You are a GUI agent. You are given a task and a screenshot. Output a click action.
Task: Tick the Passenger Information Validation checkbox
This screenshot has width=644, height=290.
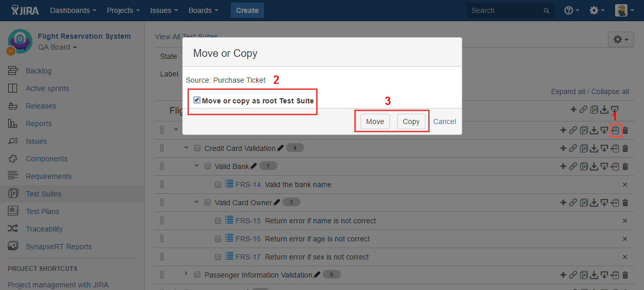197,275
